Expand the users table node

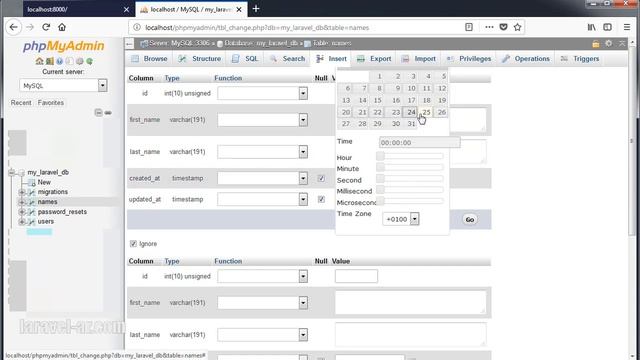(x=22, y=222)
